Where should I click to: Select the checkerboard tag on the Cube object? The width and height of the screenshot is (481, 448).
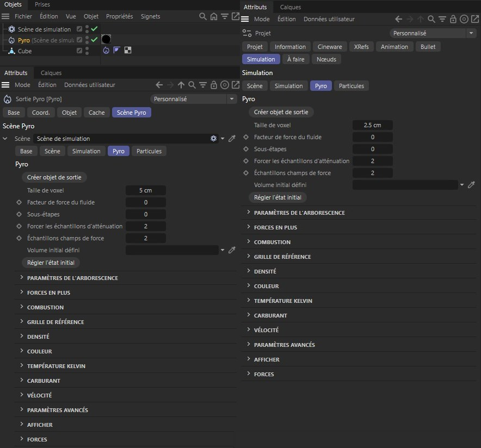(x=128, y=51)
